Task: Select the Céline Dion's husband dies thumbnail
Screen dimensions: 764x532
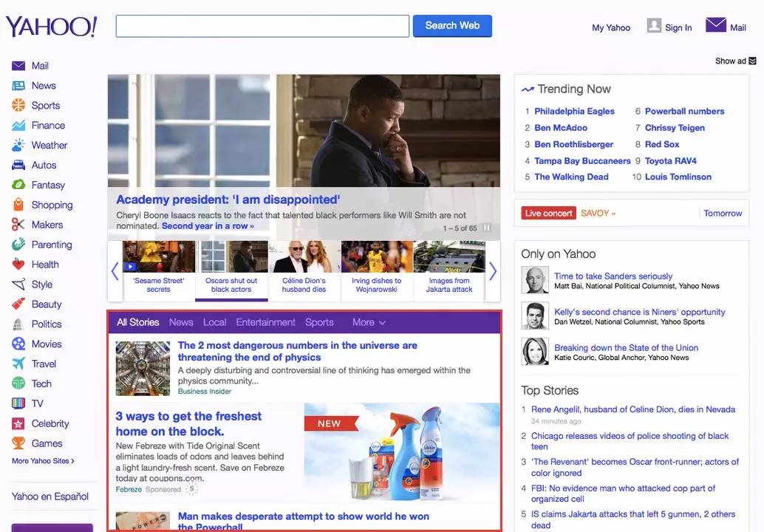Action: click(x=304, y=268)
